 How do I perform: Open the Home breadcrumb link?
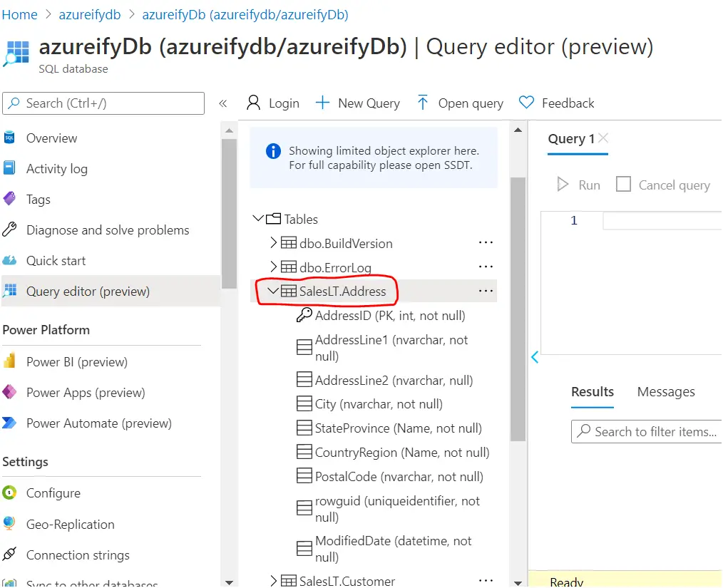pos(19,15)
